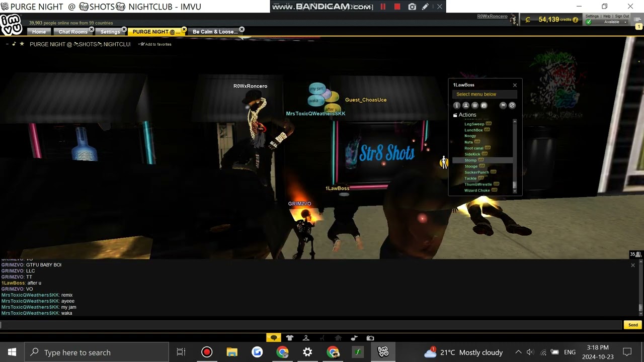Select the LunchBox action
644x362 pixels.
click(x=473, y=130)
